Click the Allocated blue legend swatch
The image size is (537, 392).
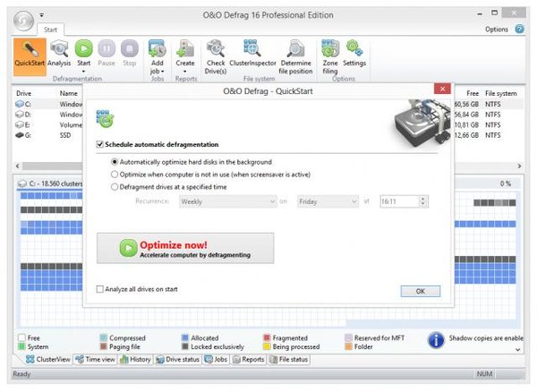185,338
